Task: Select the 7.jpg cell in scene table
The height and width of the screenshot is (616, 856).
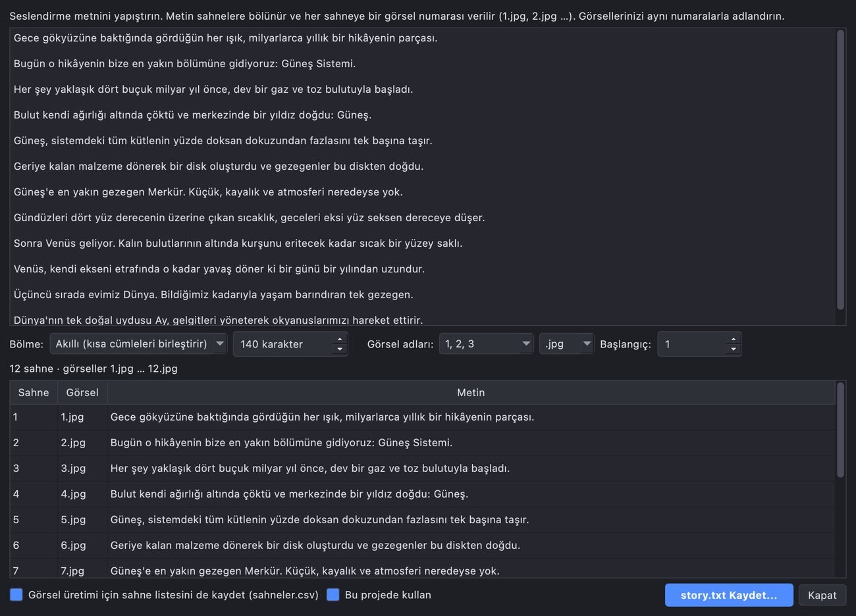Action: (82, 571)
